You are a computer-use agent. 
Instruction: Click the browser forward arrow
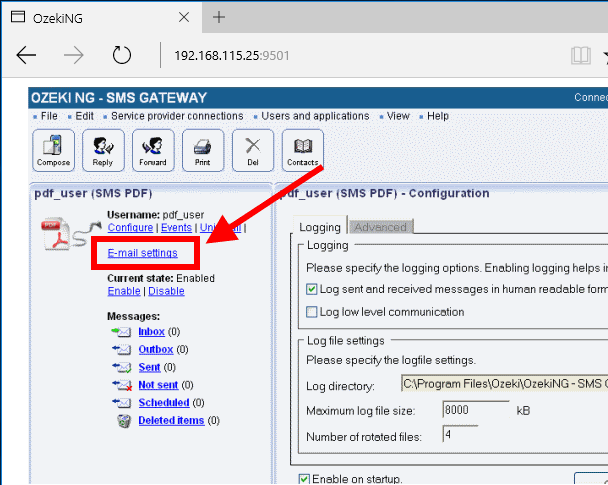74,55
